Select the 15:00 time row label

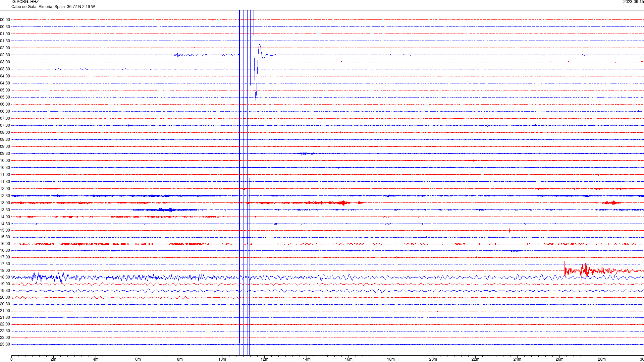coord(5,230)
